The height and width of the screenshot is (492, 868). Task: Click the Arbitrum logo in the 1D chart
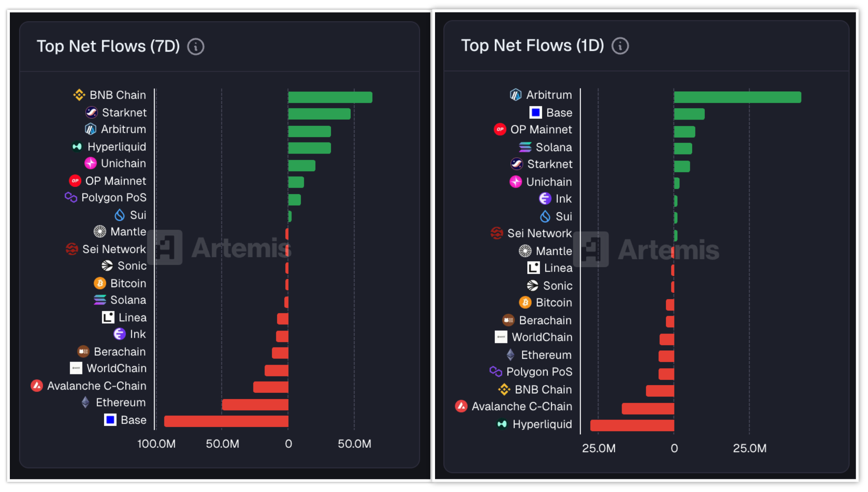[x=515, y=95]
